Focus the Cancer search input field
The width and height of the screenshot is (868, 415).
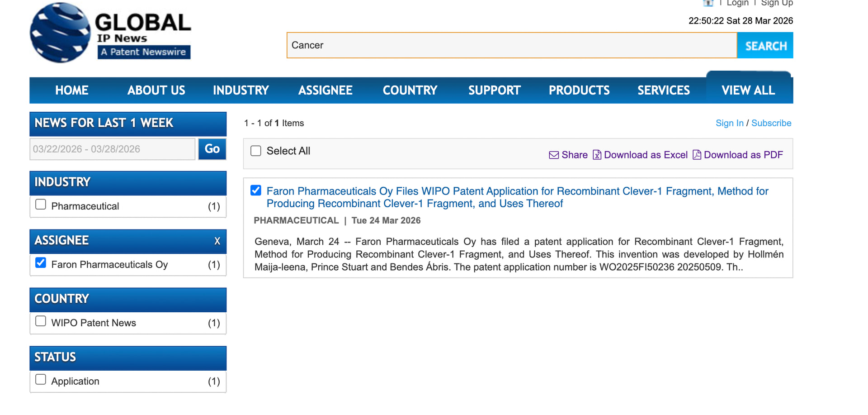pyautogui.click(x=511, y=45)
